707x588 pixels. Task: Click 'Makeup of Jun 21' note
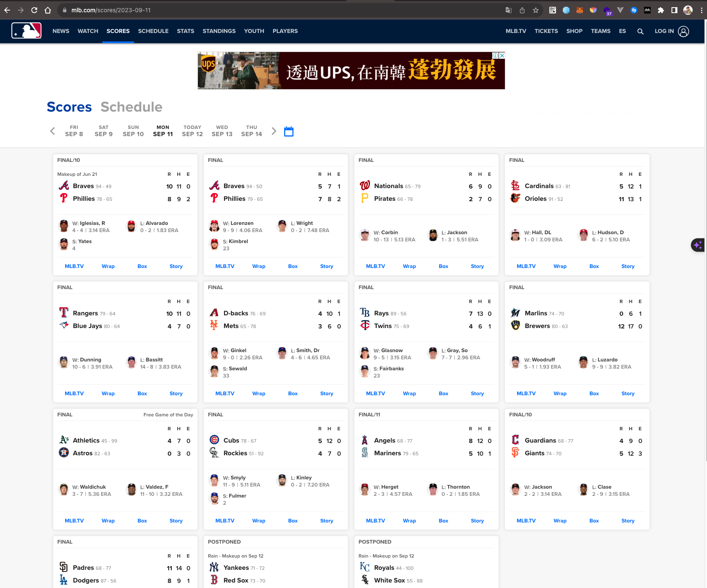77,174
